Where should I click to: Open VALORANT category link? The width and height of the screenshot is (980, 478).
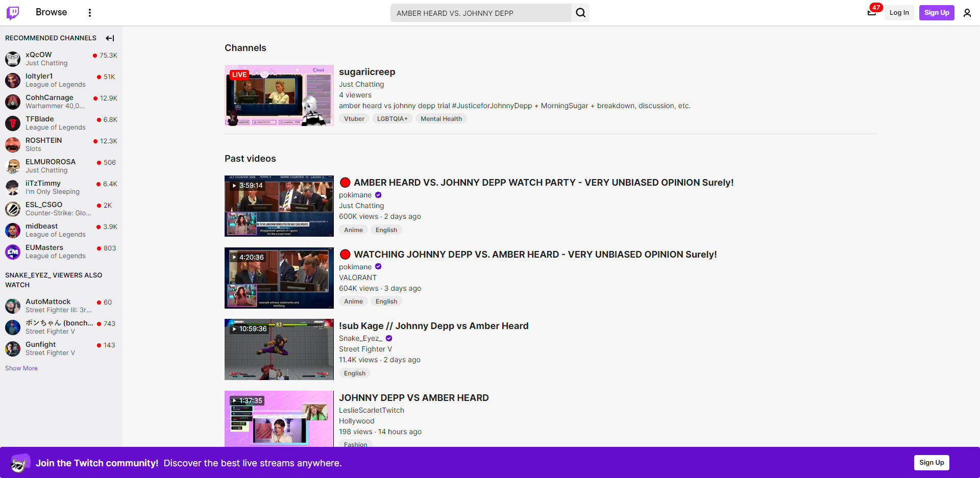(358, 278)
